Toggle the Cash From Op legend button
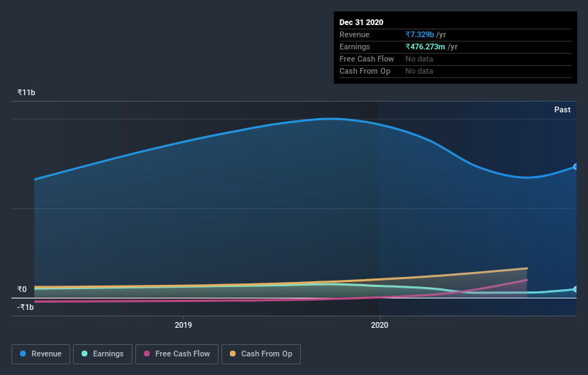The width and height of the screenshot is (588, 375). pos(261,354)
